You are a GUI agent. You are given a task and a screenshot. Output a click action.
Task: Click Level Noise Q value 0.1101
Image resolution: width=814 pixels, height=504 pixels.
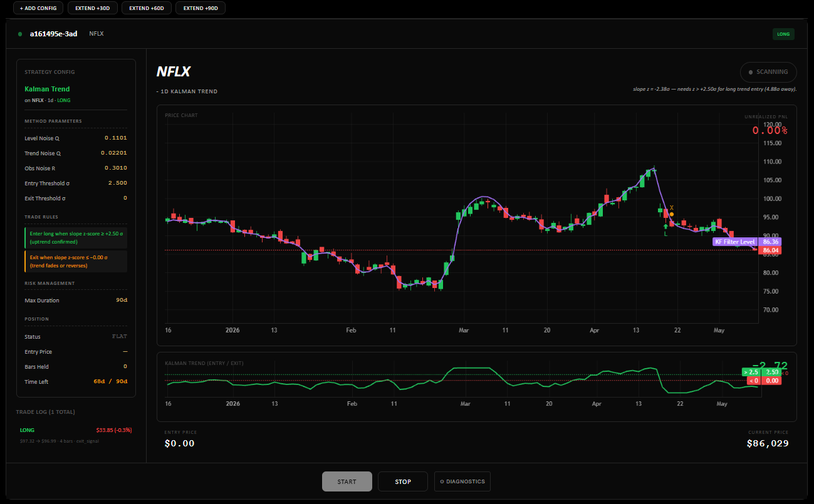click(x=116, y=138)
